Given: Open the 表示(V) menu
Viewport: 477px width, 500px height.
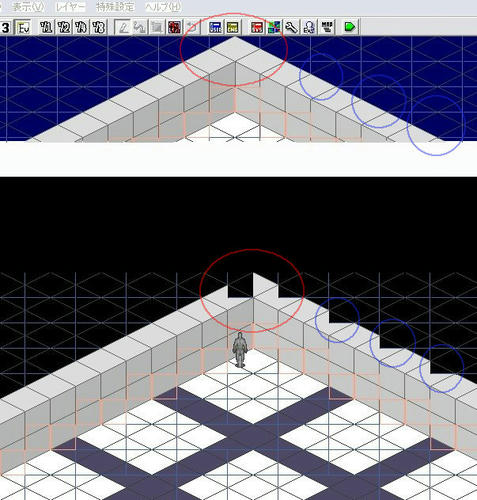Looking at the screenshot, I should point(28,7).
